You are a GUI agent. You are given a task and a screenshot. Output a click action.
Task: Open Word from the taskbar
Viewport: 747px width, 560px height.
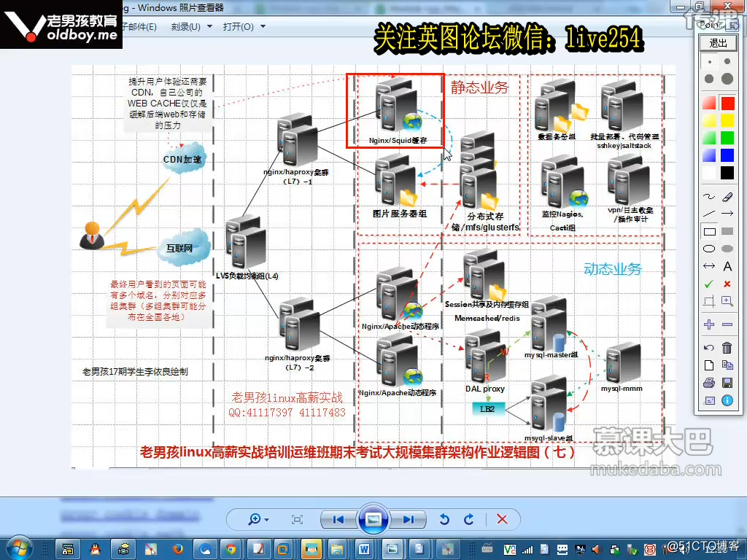(x=364, y=550)
